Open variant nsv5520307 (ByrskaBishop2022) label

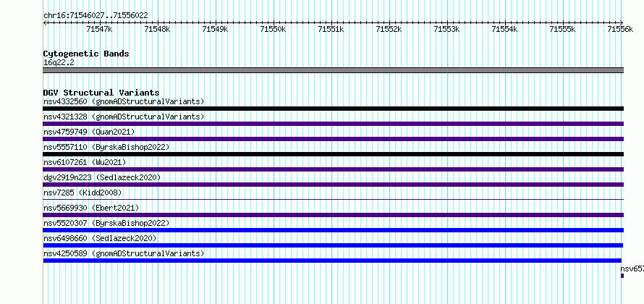pyautogui.click(x=106, y=223)
